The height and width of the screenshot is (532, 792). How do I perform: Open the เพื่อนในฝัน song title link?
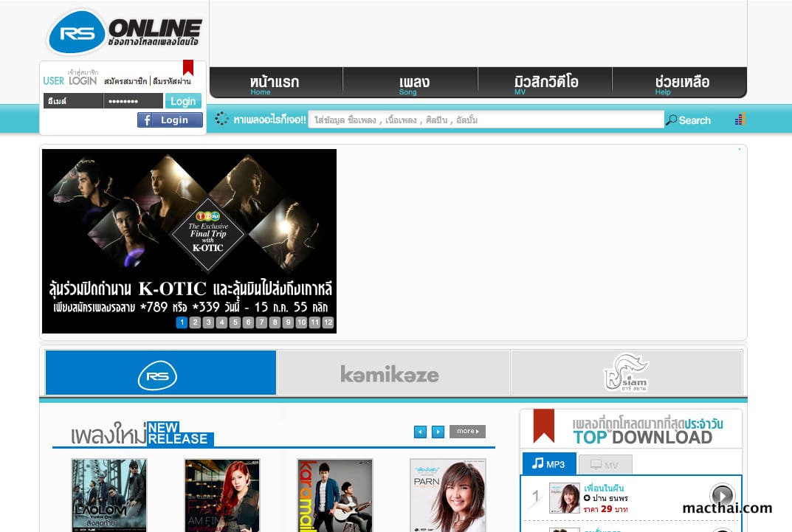click(604, 488)
